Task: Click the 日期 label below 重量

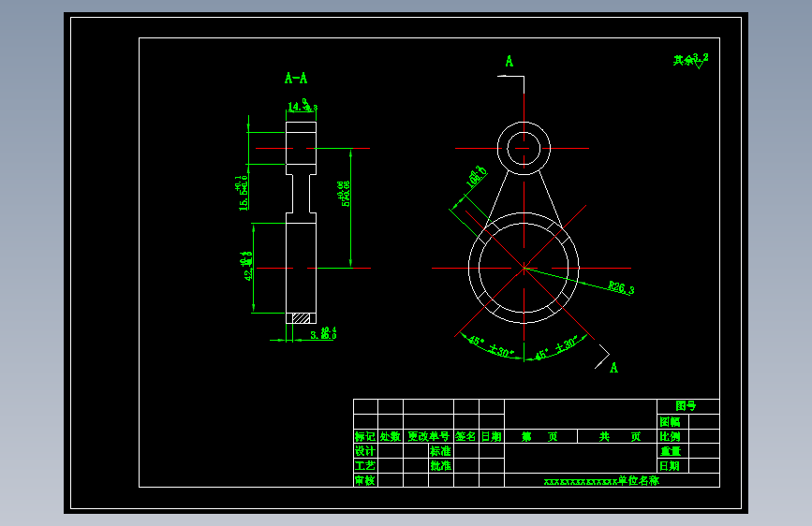Action: (670, 466)
